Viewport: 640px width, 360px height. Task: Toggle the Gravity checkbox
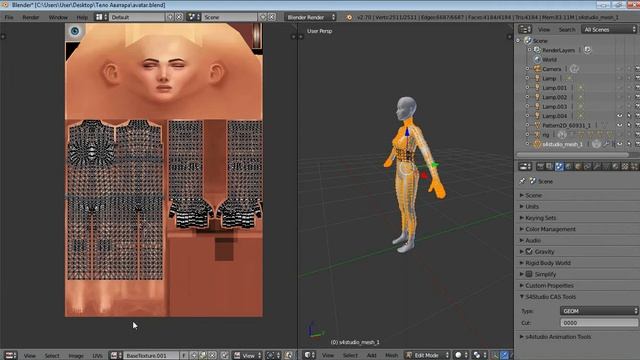point(529,251)
